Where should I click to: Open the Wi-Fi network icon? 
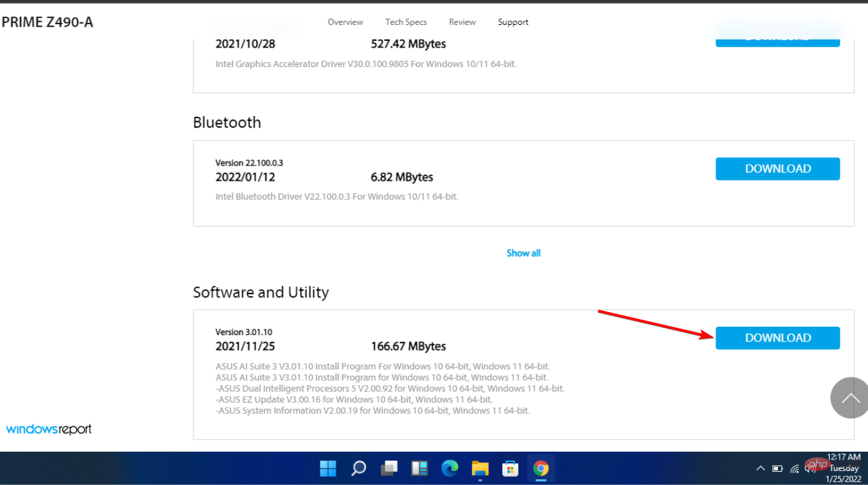[x=795, y=468]
